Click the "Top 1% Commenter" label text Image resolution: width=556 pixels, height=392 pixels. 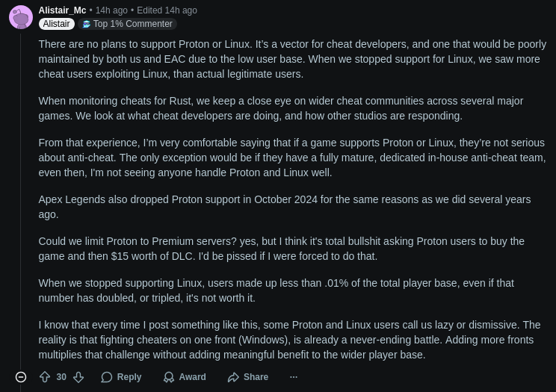[132, 24]
